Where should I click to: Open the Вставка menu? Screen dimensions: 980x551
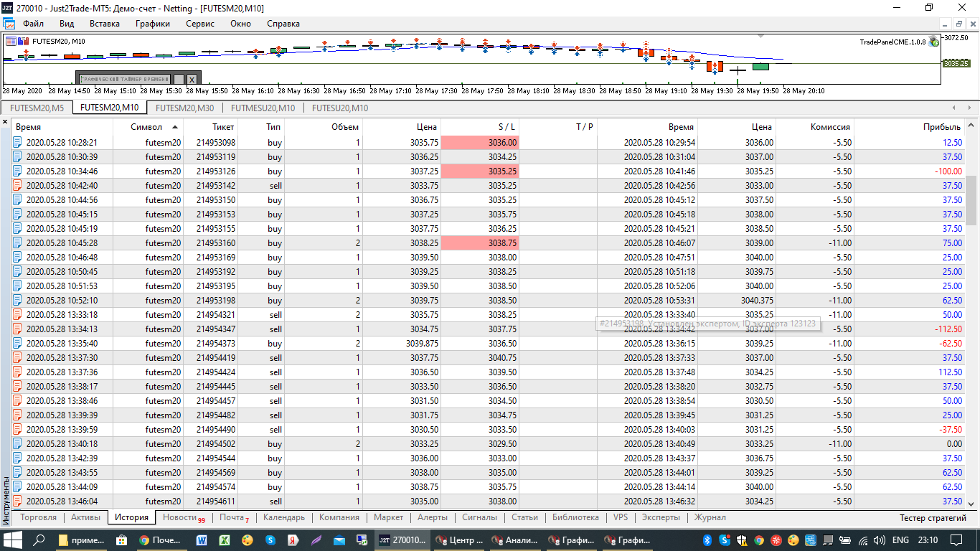click(105, 24)
